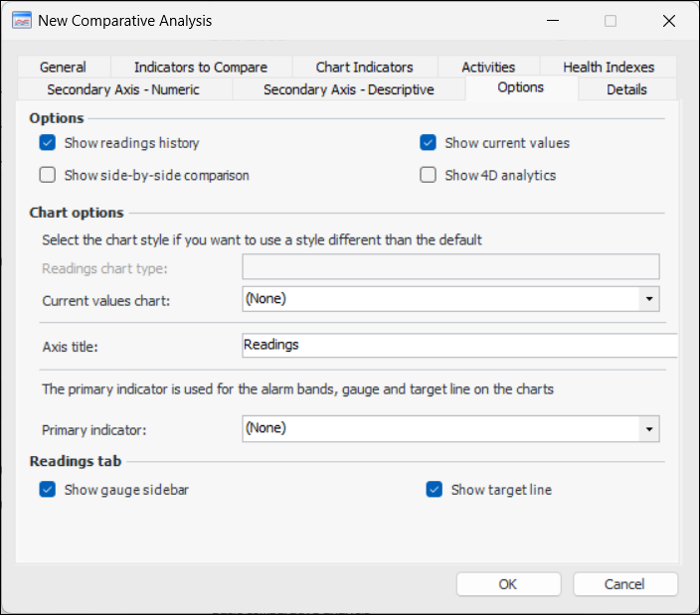Toggle Show current values checkbox
700x615 pixels.
point(429,143)
